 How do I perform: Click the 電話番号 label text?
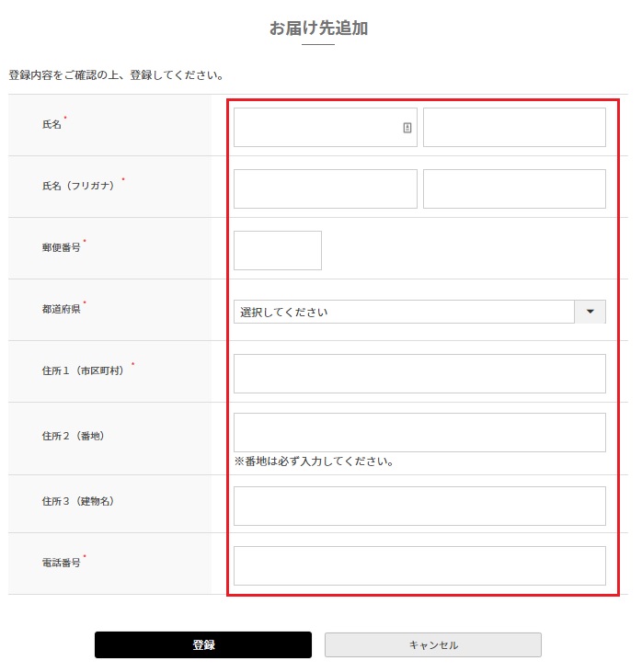61,562
